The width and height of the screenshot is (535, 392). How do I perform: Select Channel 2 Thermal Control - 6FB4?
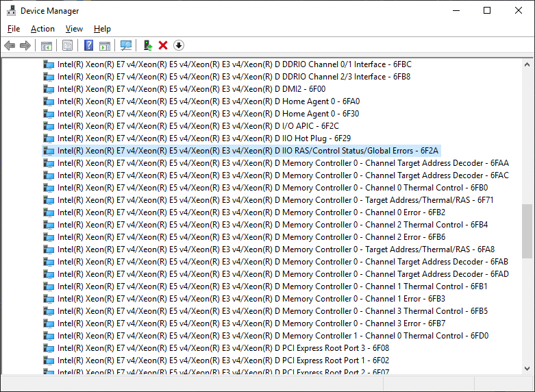coord(273,225)
